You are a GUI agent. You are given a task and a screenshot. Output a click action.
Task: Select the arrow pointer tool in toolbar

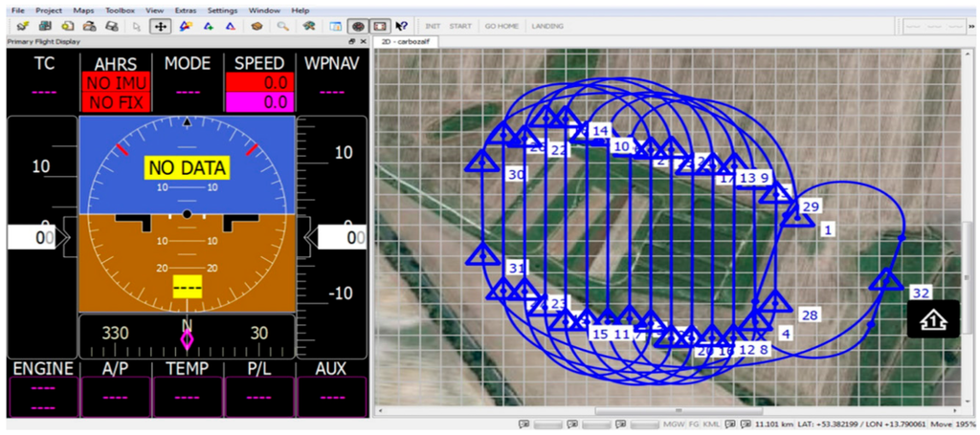pos(137,26)
